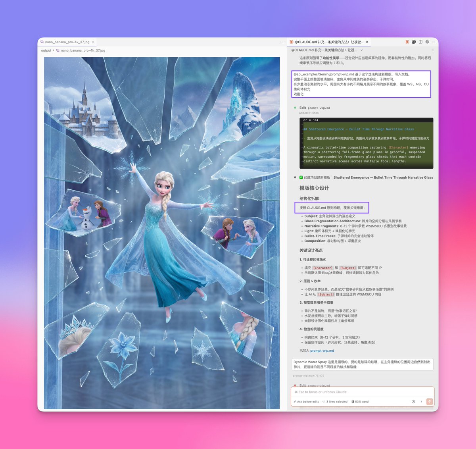This screenshot has width=476, height=449.
Task: Click the second 'Edit prompt-wip.md' entry near the bottom
Action: point(315,385)
